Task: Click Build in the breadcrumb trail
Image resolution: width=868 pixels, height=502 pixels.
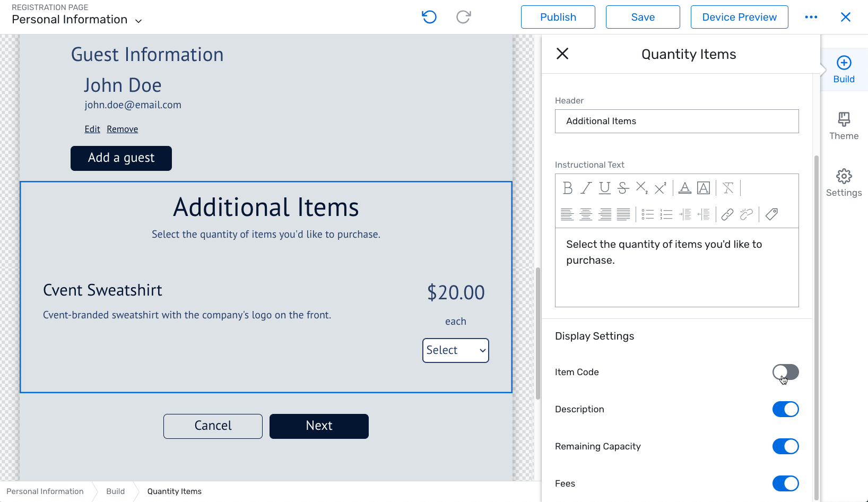Action: 115,491
